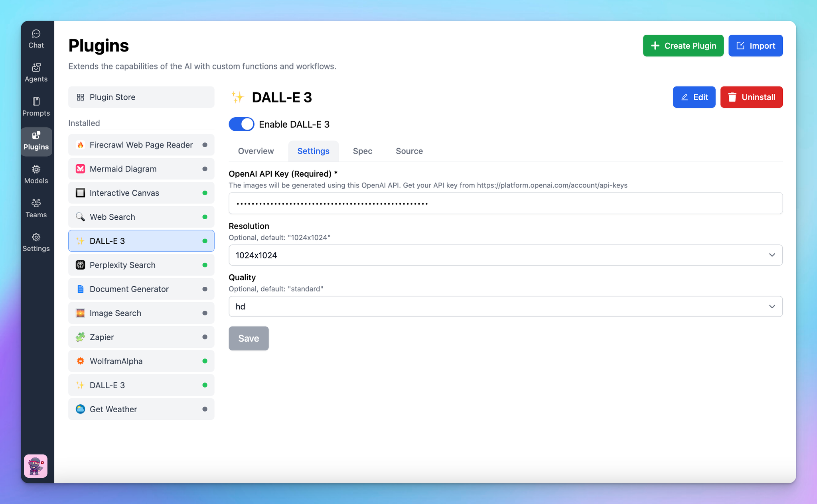
Task: Open Prompts from the sidebar
Action: tap(36, 107)
